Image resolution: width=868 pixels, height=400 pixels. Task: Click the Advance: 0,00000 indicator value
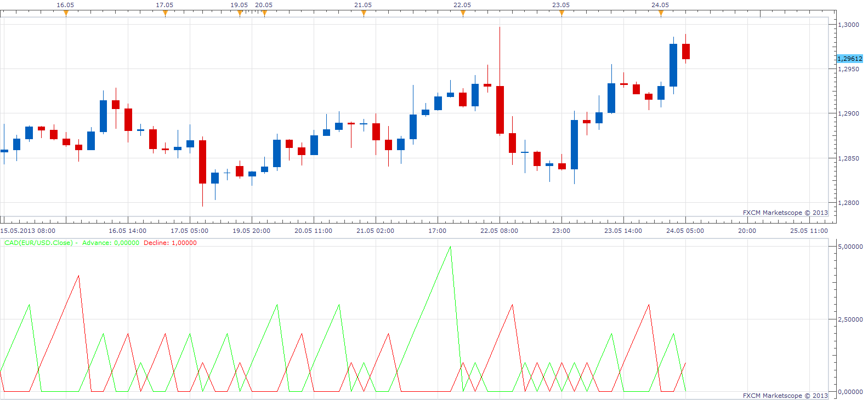pyautogui.click(x=111, y=243)
